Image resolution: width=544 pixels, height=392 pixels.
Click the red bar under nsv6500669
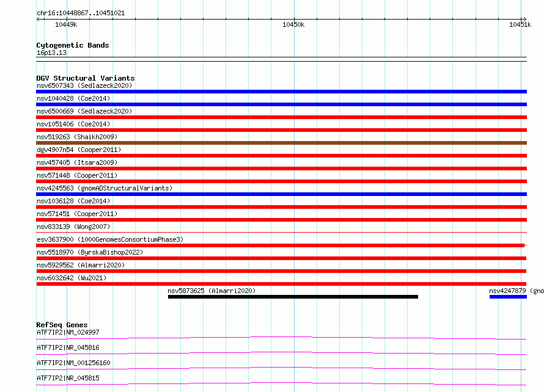point(281,117)
